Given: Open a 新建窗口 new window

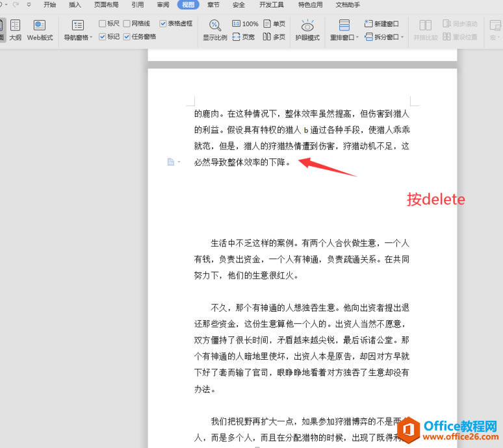Looking at the screenshot, I should click(x=381, y=23).
